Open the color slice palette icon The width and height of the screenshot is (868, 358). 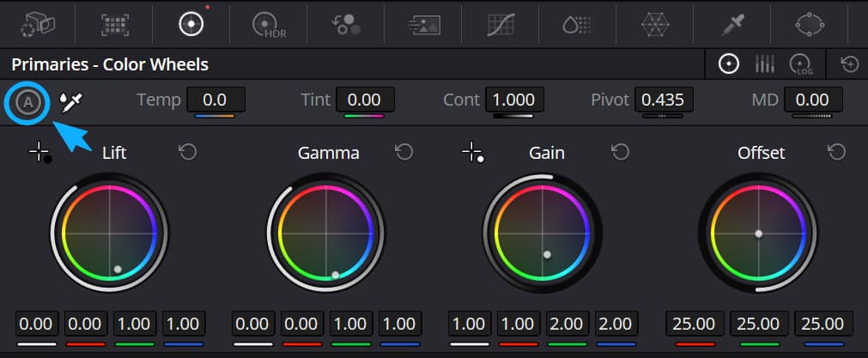click(x=577, y=24)
